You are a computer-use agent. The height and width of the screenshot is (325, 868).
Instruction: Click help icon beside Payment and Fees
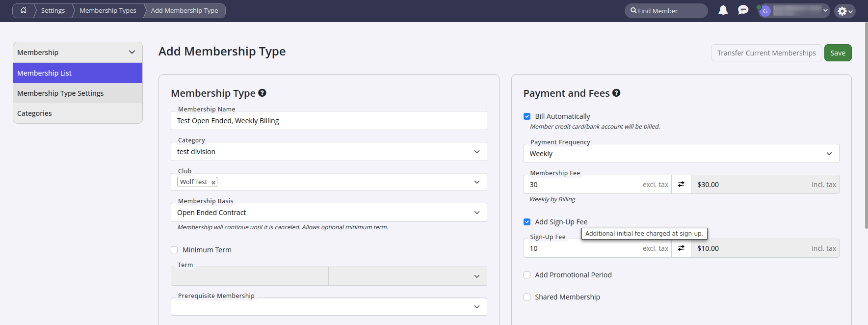pos(616,93)
